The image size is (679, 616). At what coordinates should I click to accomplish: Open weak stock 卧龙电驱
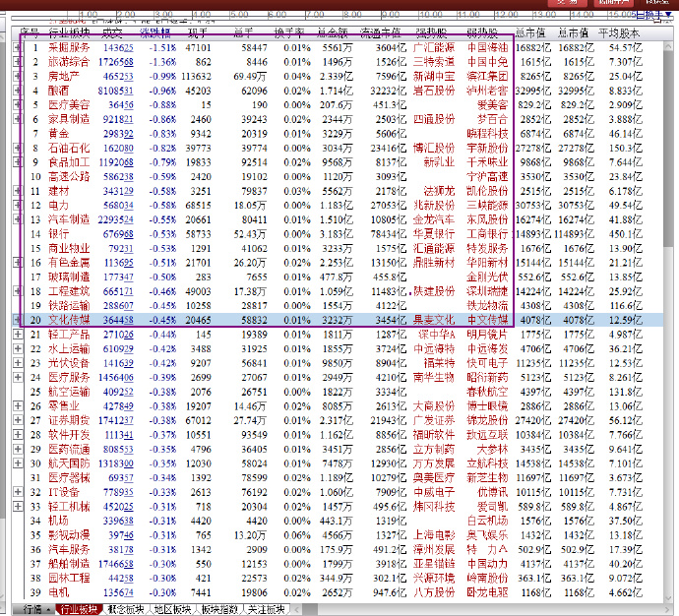pyautogui.click(x=487, y=592)
